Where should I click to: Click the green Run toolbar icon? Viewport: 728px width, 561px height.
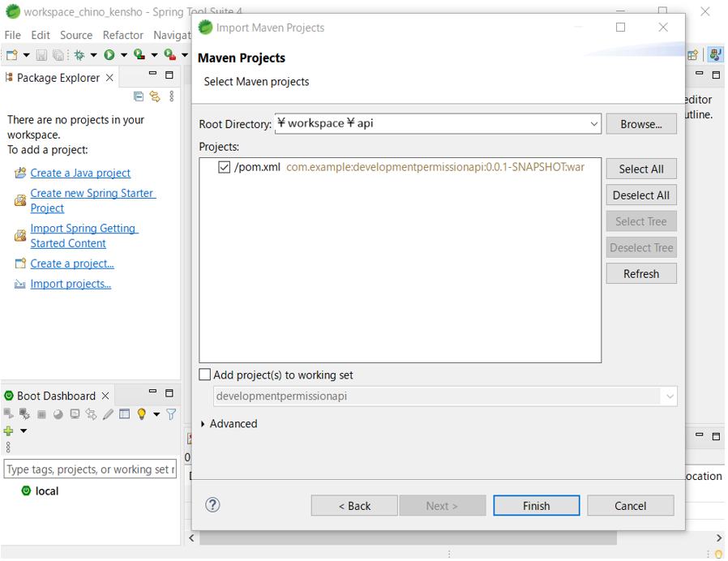(109, 55)
